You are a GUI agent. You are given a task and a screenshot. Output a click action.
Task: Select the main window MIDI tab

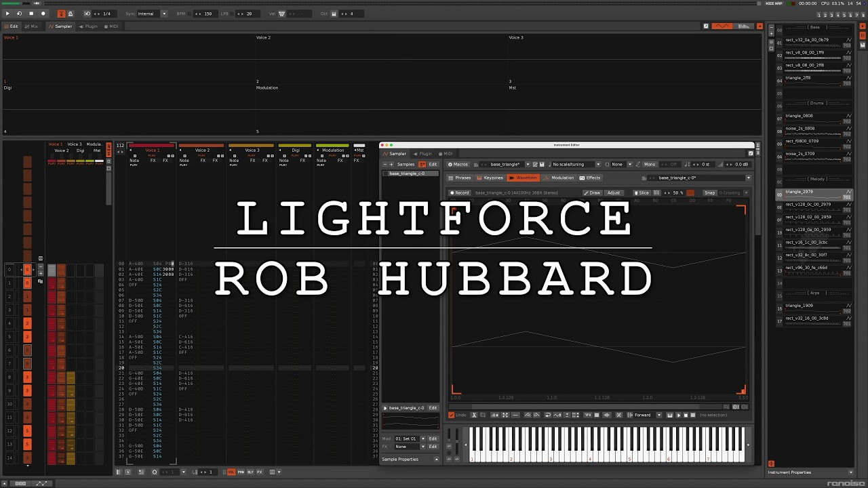(x=111, y=26)
